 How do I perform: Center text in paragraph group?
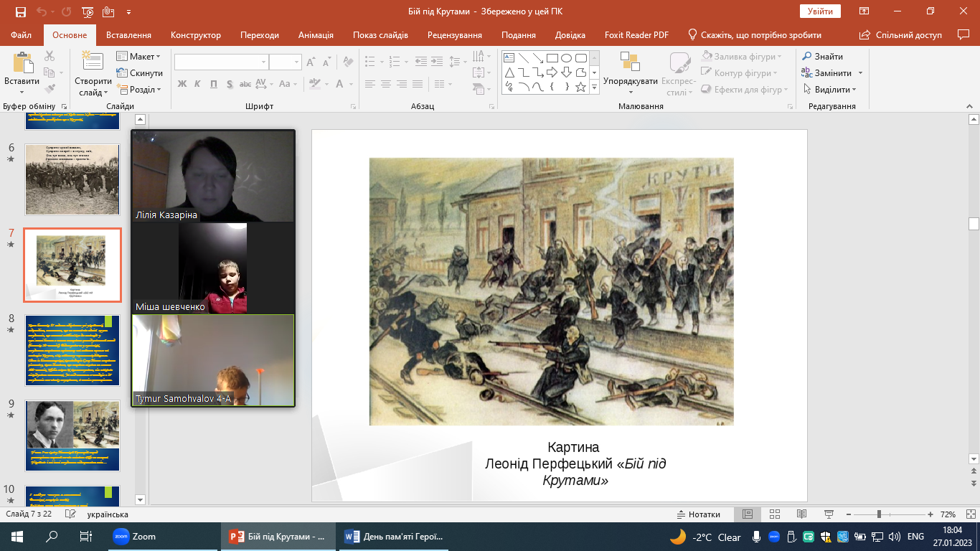click(x=386, y=84)
